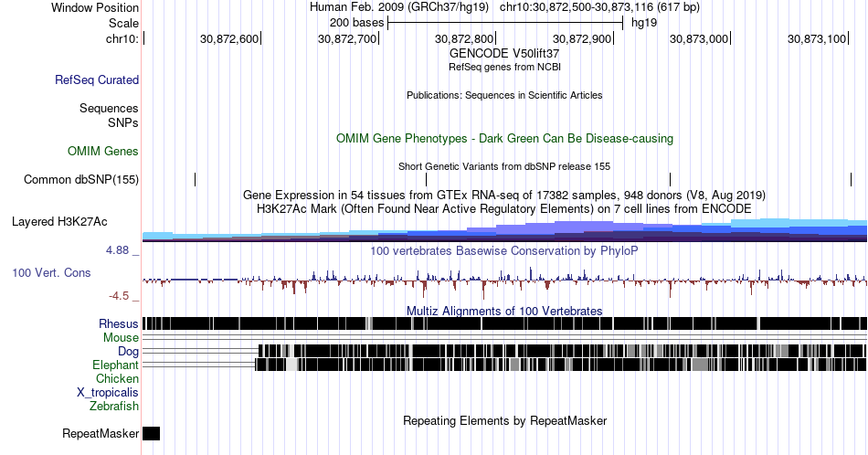The image size is (868, 455).
Task: Click the Dog alignment bar
Action: click(563, 351)
